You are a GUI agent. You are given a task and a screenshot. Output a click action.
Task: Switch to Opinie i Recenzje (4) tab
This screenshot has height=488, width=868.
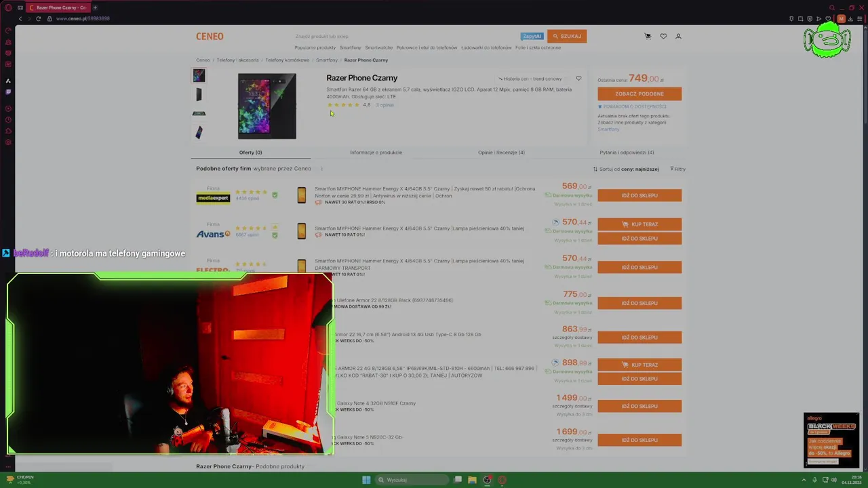(x=501, y=152)
